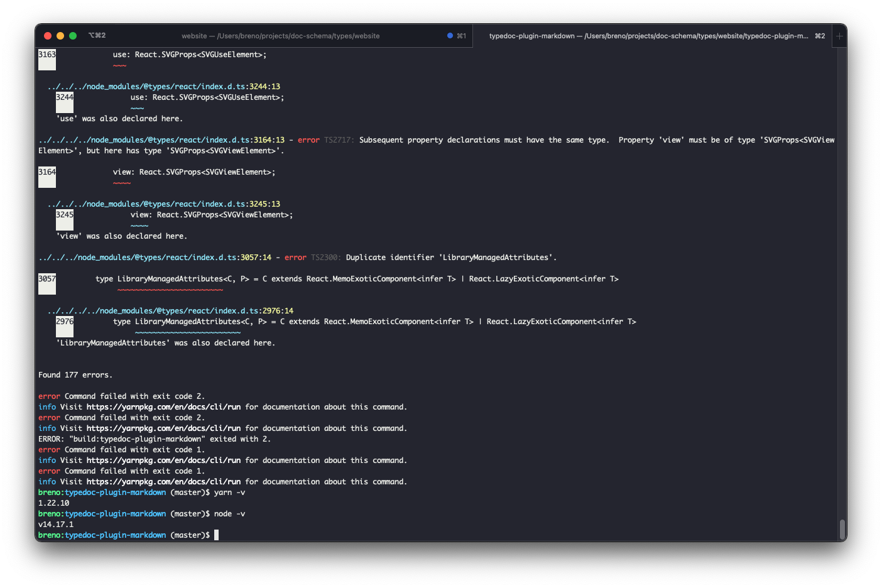The width and height of the screenshot is (882, 588).
Task: Click the 'Found 177 errors.' text
Action: click(75, 375)
